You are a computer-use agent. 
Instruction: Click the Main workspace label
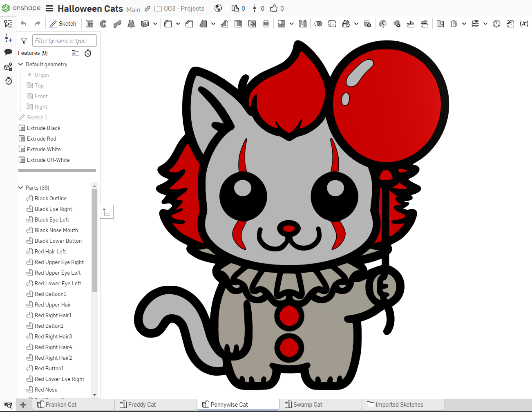click(133, 9)
